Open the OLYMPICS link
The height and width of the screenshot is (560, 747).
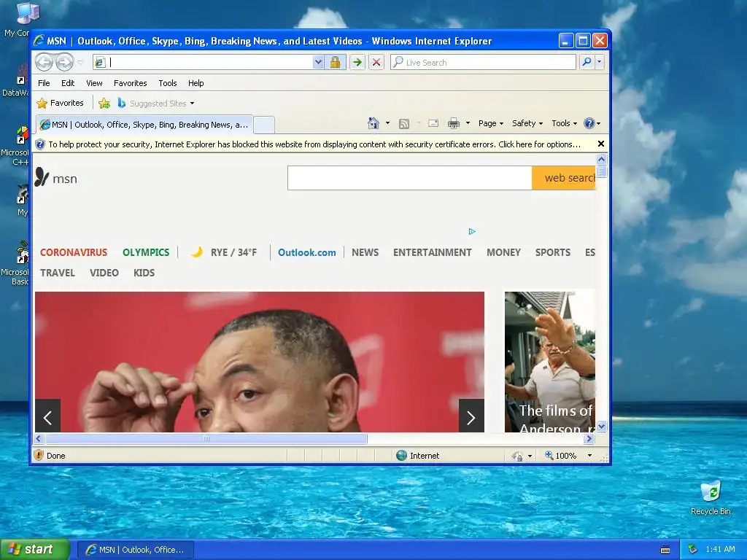(x=146, y=252)
